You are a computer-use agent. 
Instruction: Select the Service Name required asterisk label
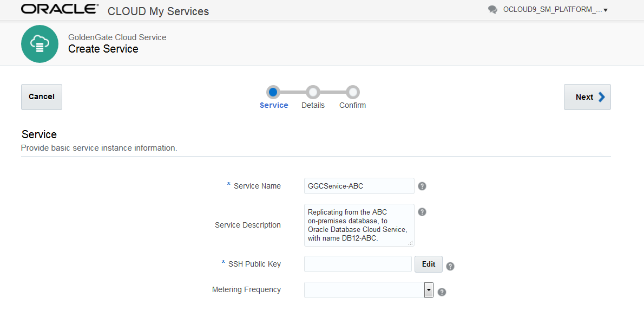(228, 185)
